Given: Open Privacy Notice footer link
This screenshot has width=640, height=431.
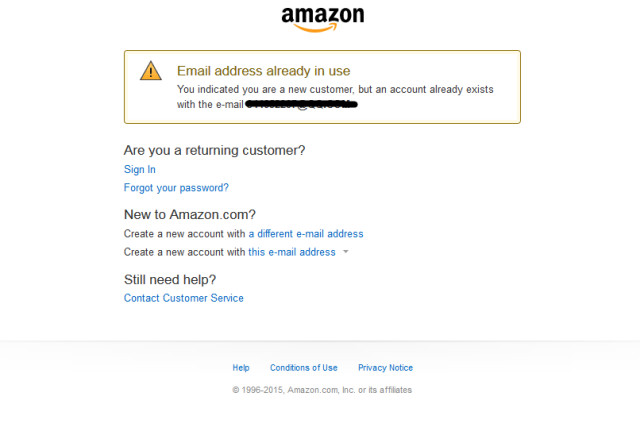Looking at the screenshot, I should click(385, 368).
